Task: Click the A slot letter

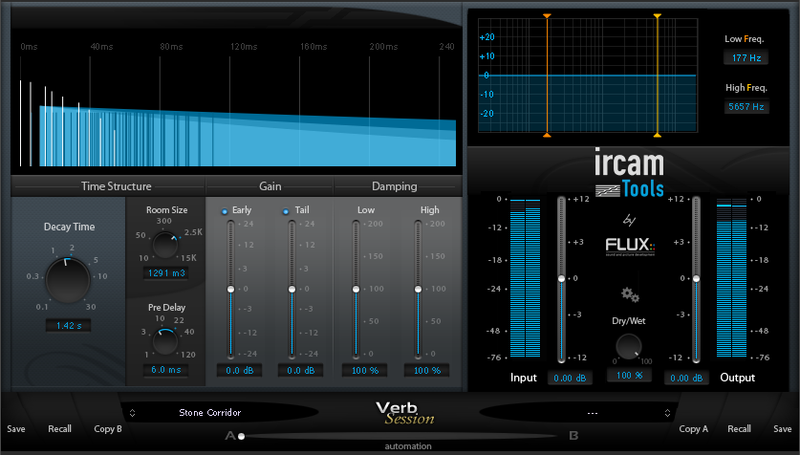Action: tap(230, 436)
